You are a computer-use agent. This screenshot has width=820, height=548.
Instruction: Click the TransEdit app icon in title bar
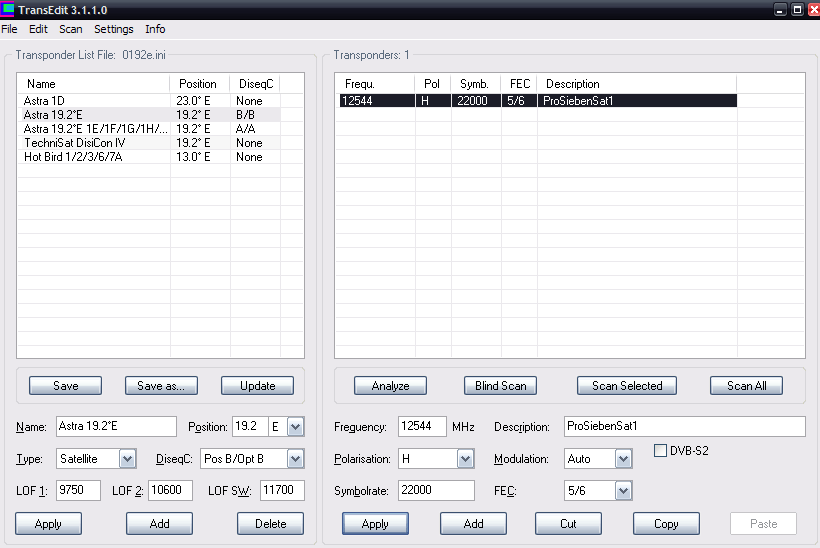[7, 9]
